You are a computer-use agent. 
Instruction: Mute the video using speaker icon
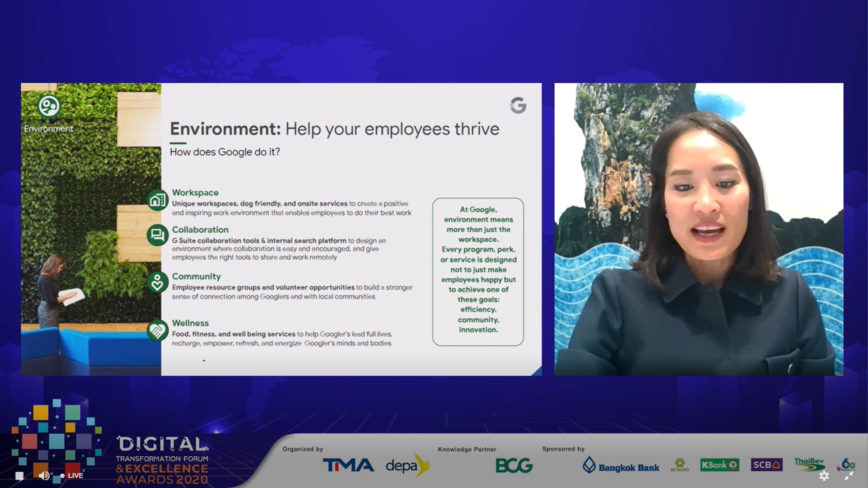tap(44, 475)
